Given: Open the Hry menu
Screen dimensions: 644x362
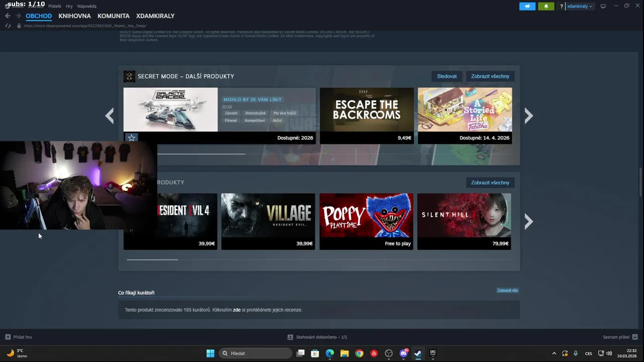Looking at the screenshot, I should point(69,7).
